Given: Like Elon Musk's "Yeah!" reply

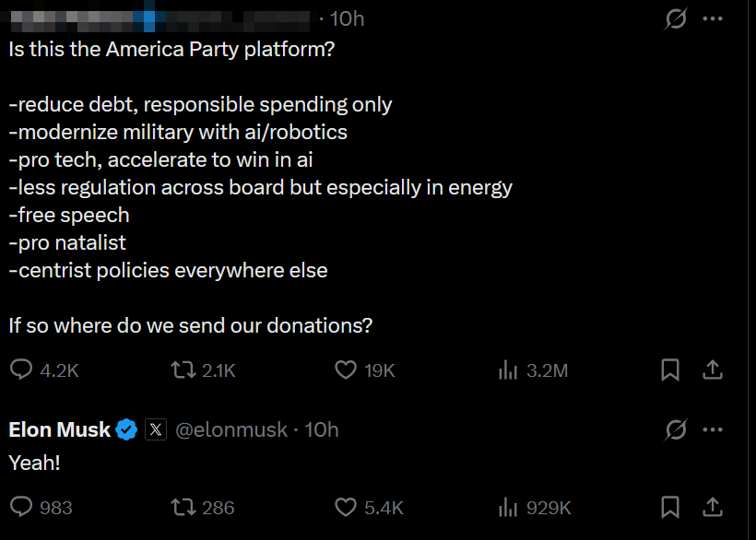Looking at the screenshot, I should [x=346, y=507].
